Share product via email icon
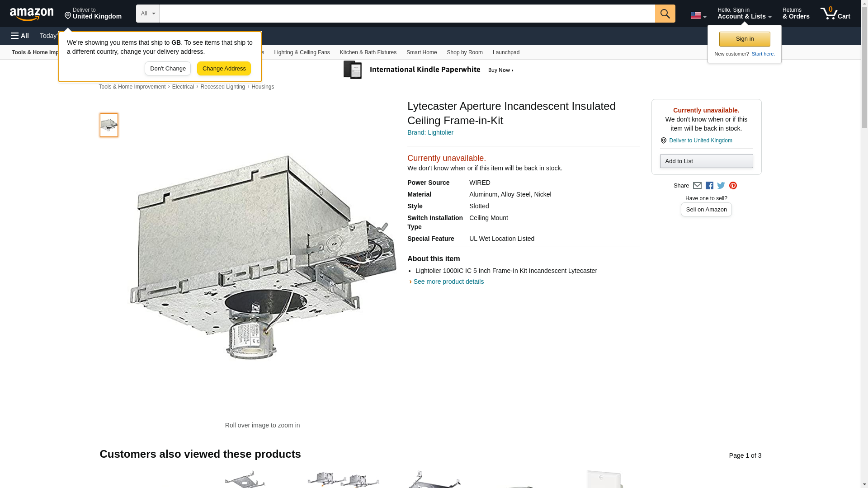Viewport: 868px width, 488px height. point(697,186)
